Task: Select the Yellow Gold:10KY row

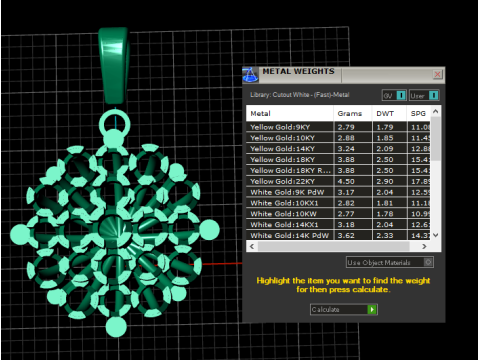Action: click(338, 138)
